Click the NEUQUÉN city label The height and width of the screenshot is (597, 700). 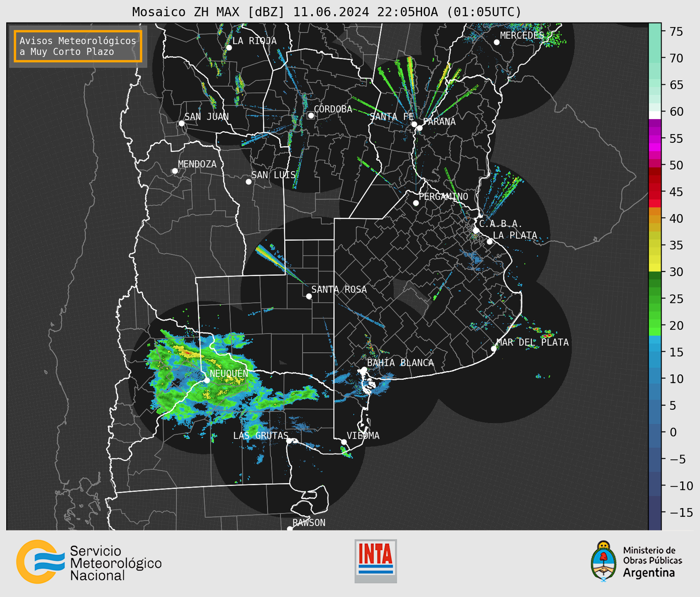(x=229, y=373)
